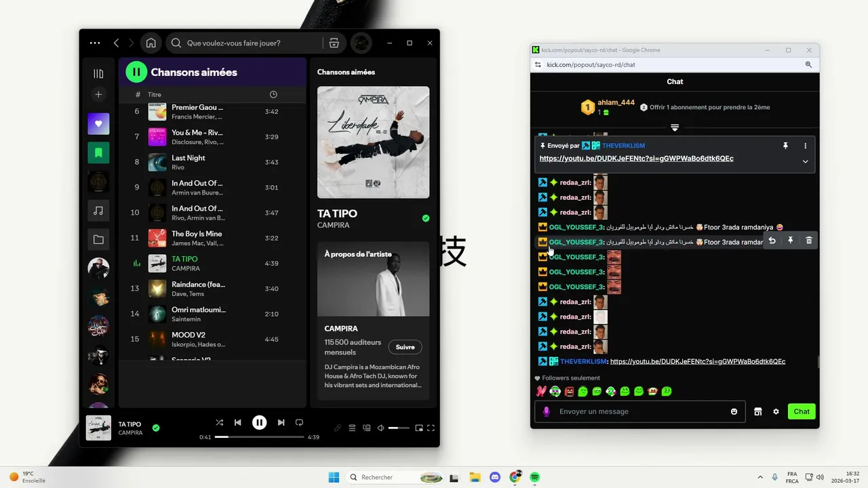
Task: Select The Boy Is Mine track
Action: (212, 238)
